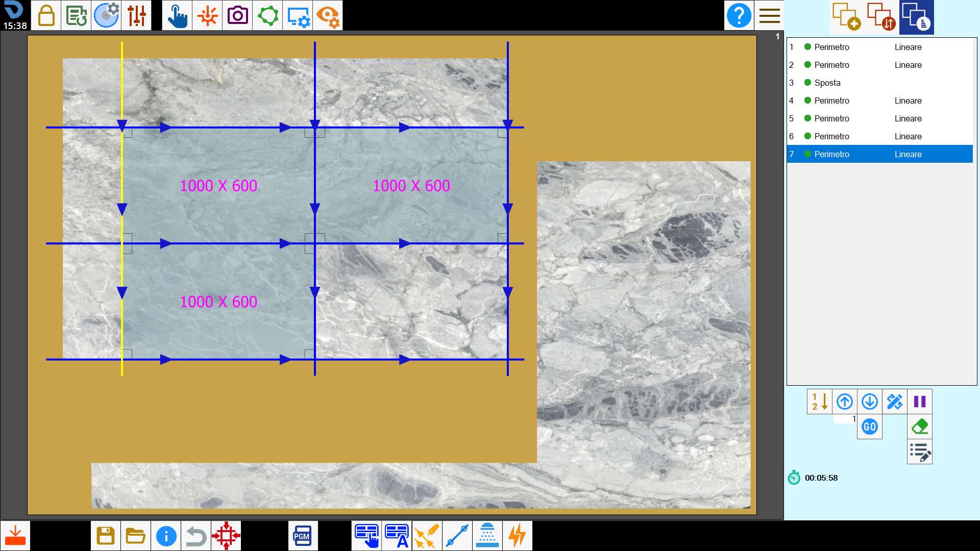This screenshot has width=980, height=551.
Task: Open the hamburger menu
Action: tap(769, 15)
